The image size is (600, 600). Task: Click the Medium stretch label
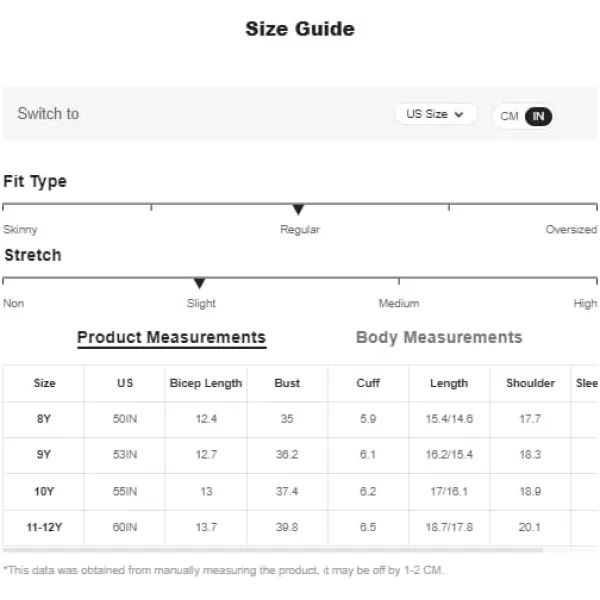(399, 303)
